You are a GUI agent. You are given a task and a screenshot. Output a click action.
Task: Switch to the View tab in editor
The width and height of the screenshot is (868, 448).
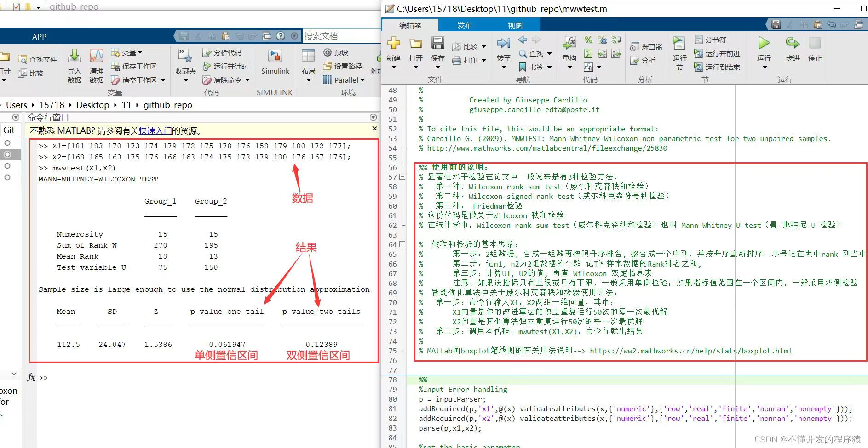click(515, 25)
